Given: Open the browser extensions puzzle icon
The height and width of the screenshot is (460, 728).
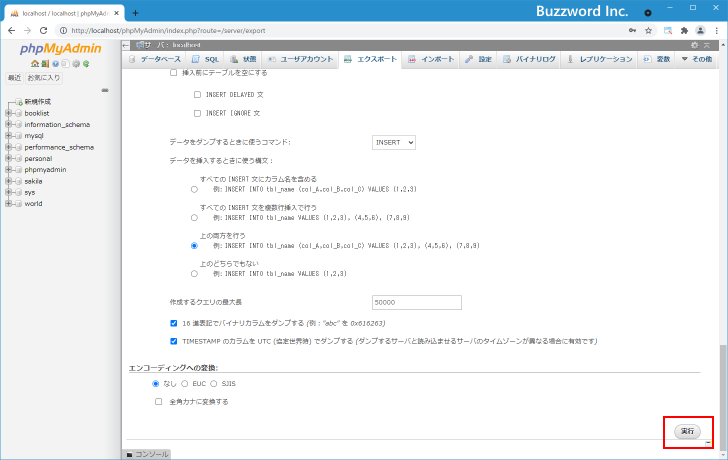Looking at the screenshot, I should click(x=684, y=31).
